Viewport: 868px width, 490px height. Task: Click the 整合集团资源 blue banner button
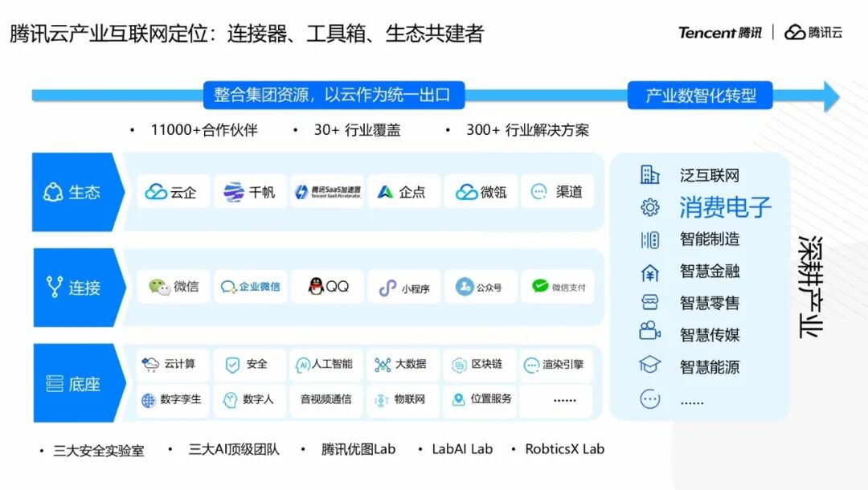click(x=334, y=95)
